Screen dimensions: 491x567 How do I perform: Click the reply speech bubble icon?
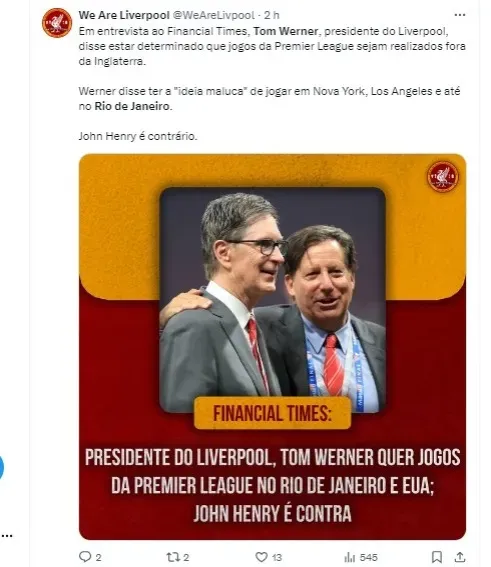(x=85, y=556)
